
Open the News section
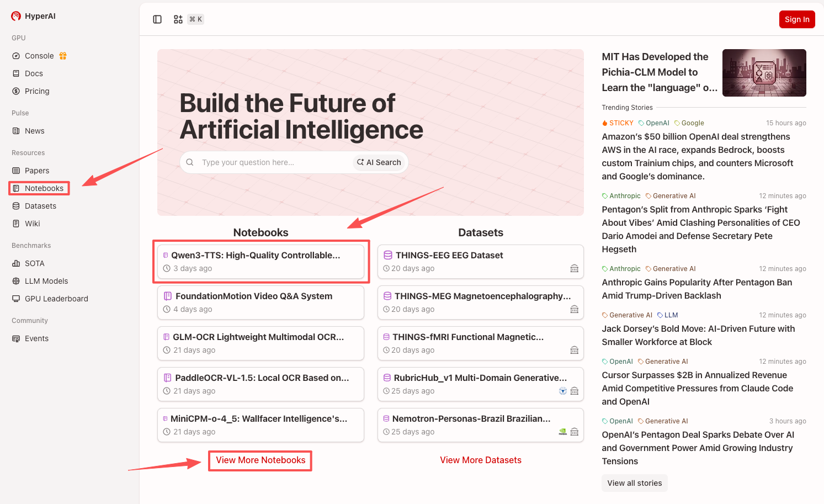(34, 131)
